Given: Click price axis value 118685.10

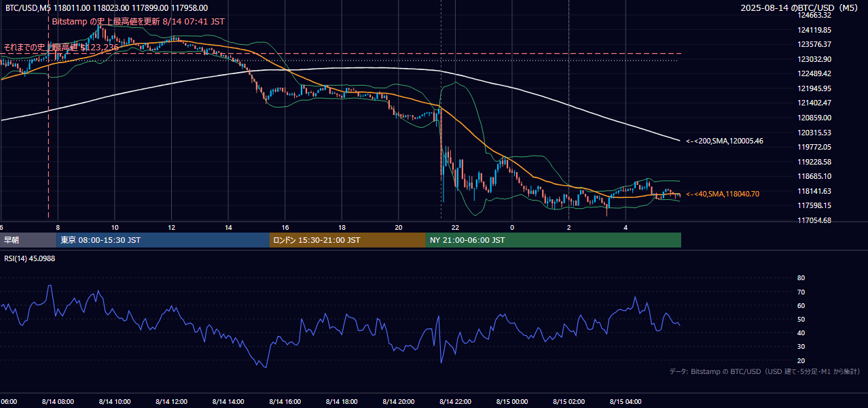Looking at the screenshot, I should (x=815, y=176).
